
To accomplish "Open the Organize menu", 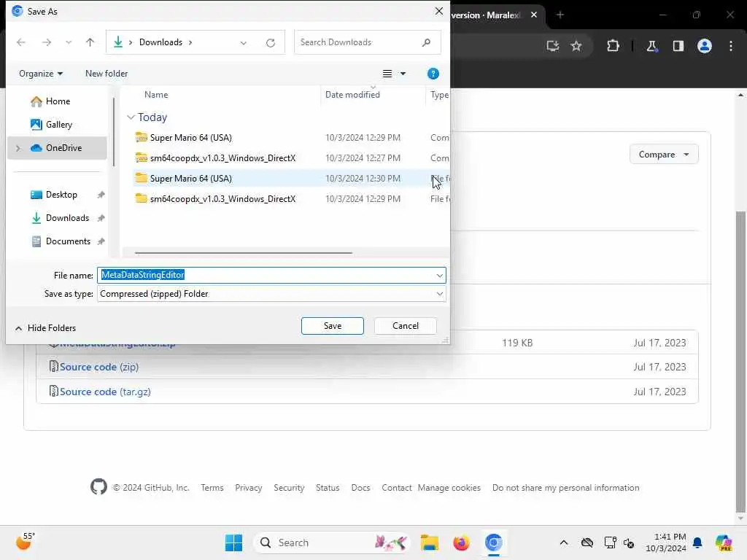I will (41, 74).
